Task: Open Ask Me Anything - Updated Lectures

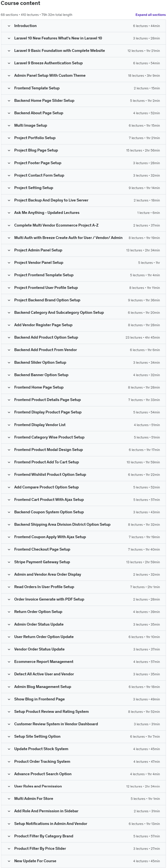Action: coord(83,213)
